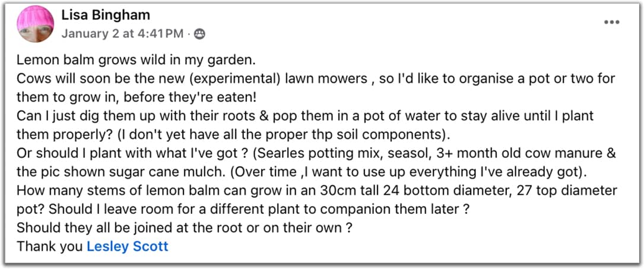
Task: Open Lisa Bingham's profile name link
Action: point(106,15)
